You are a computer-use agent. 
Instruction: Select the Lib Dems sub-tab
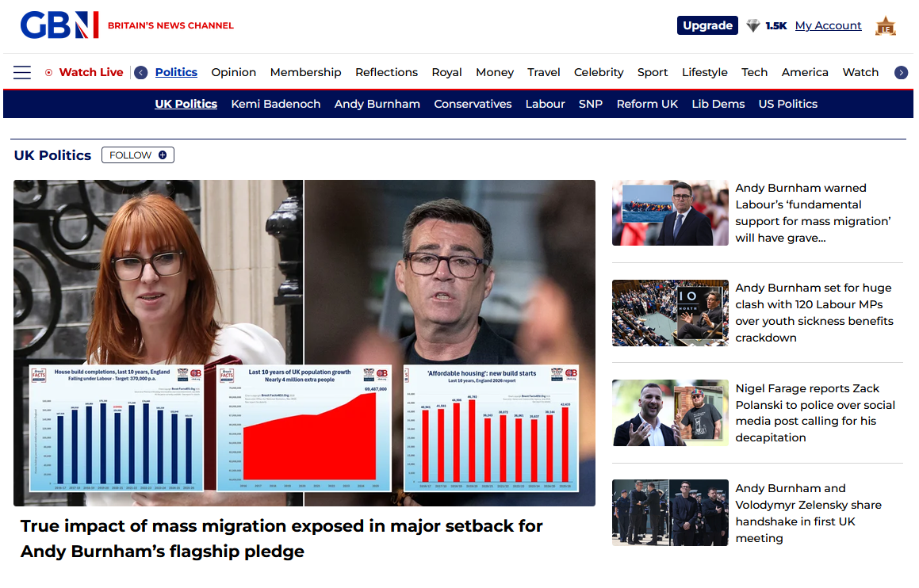pos(718,105)
